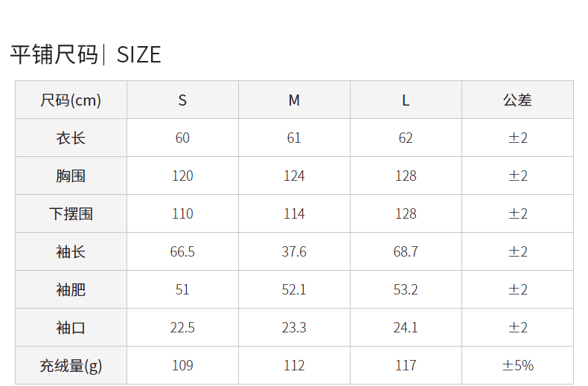Click the L column header

tap(406, 100)
